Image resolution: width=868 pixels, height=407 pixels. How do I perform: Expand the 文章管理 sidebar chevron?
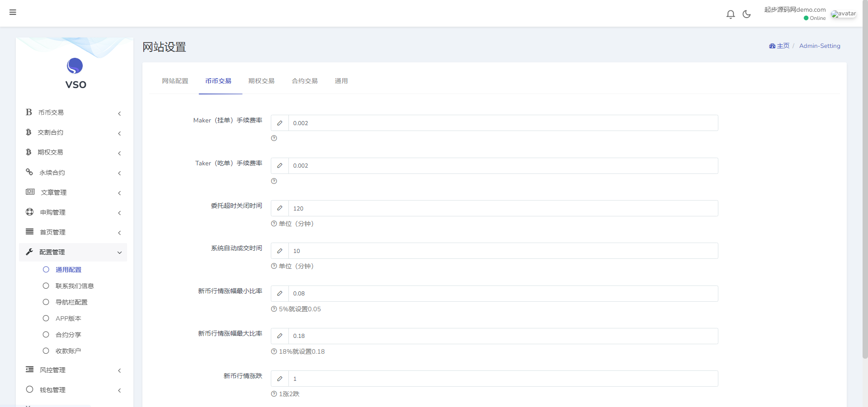coord(119,193)
